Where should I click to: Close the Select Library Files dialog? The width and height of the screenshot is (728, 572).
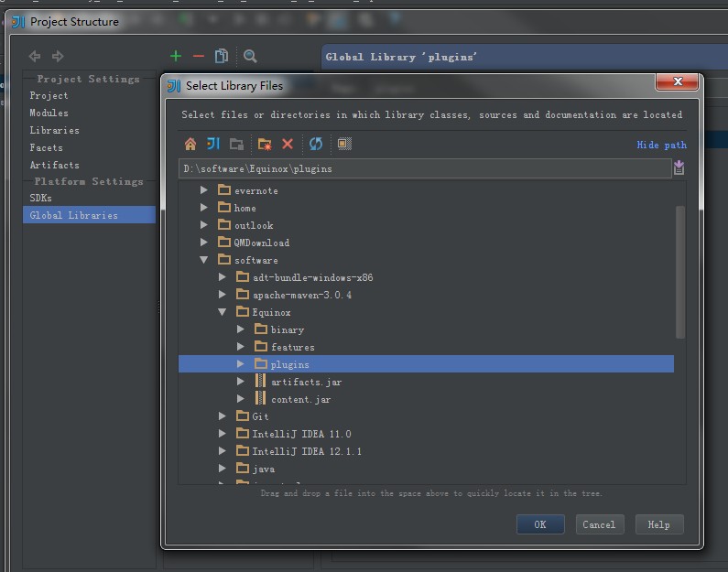(x=678, y=81)
